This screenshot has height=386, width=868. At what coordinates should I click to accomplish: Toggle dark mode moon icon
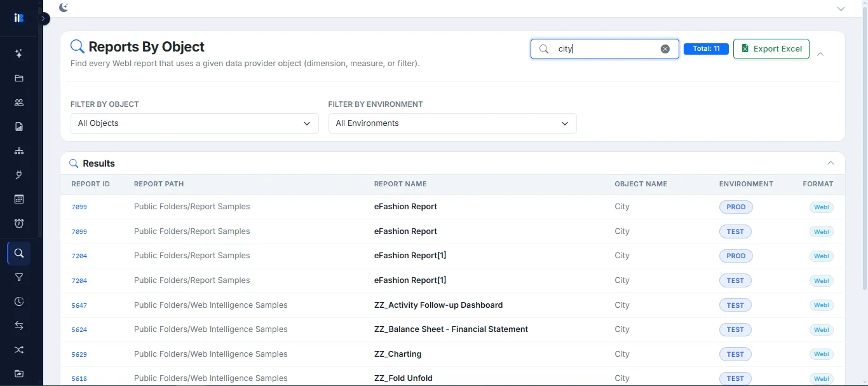pos(63,8)
